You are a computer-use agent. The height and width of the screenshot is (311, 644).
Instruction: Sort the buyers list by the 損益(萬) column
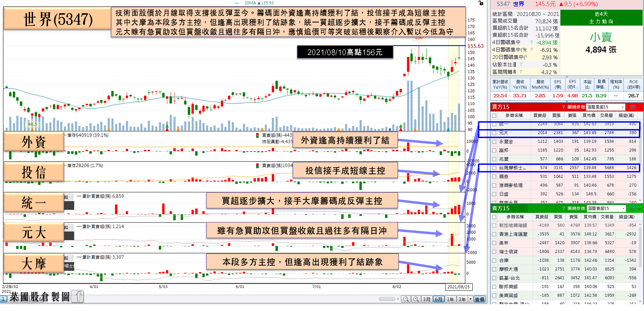click(626, 116)
